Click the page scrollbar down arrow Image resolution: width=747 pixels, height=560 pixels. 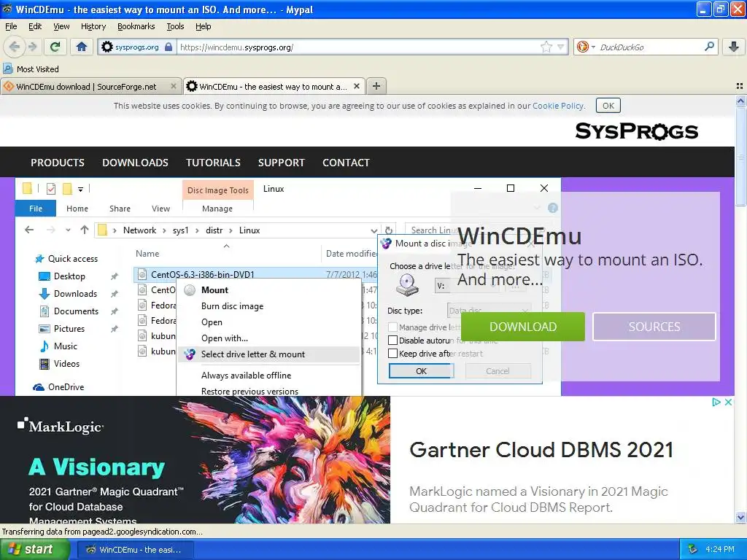point(740,517)
